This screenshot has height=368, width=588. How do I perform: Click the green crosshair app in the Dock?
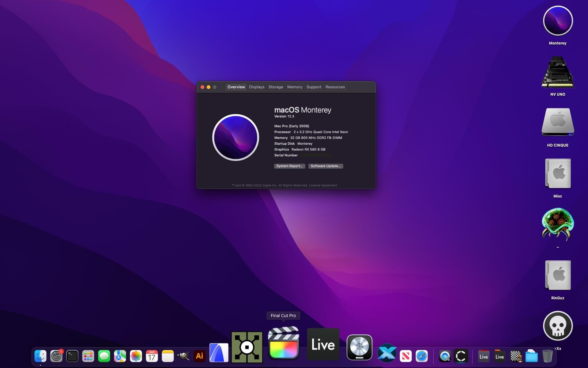[x=247, y=347]
